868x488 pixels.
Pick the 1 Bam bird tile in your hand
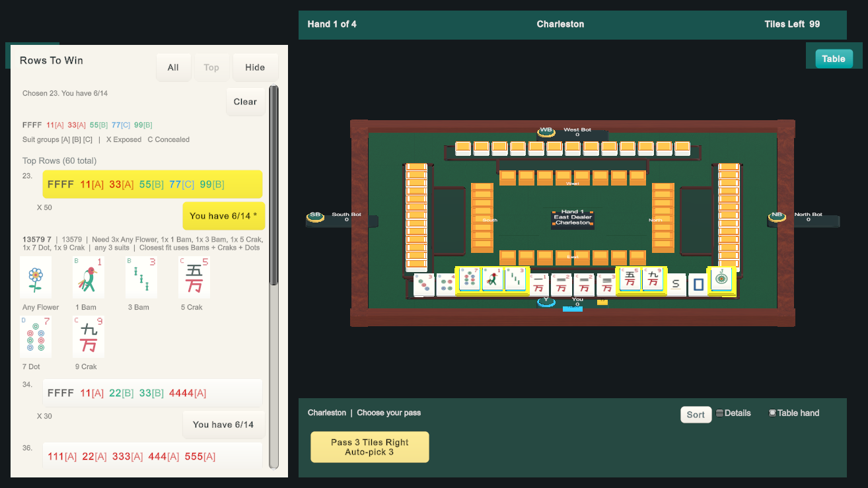492,279
